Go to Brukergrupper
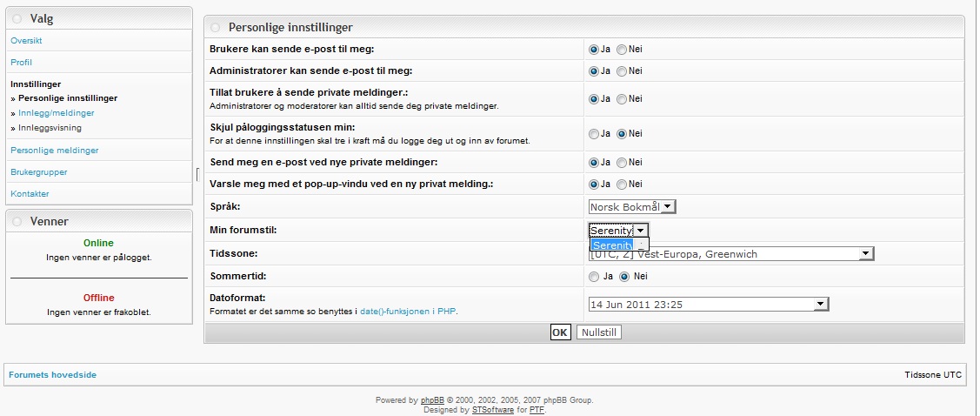The height and width of the screenshot is (416, 980). (38, 172)
